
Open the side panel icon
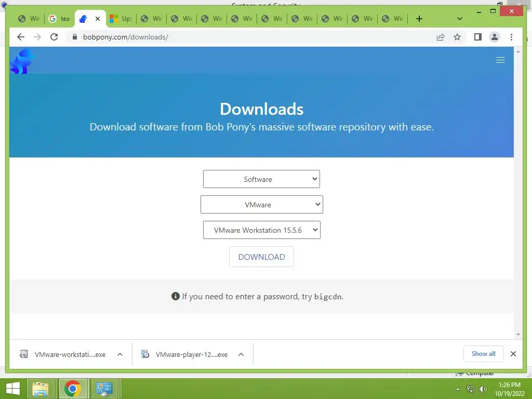click(478, 37)
